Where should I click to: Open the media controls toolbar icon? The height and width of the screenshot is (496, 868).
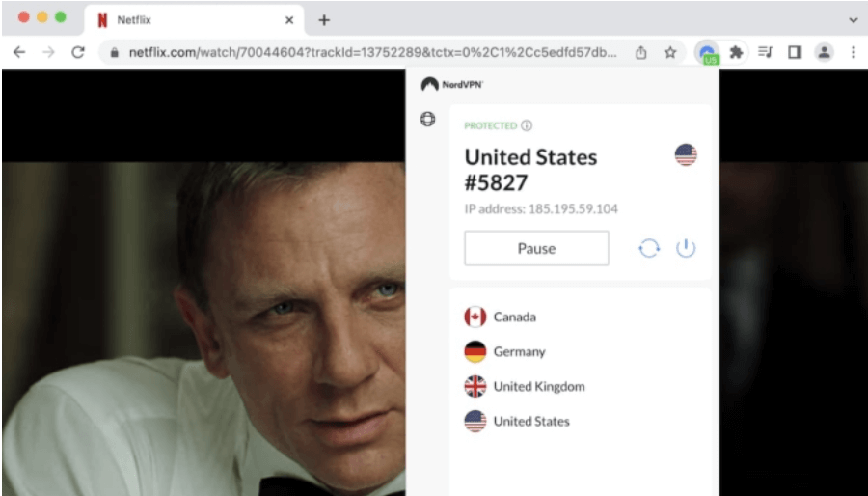766,52
